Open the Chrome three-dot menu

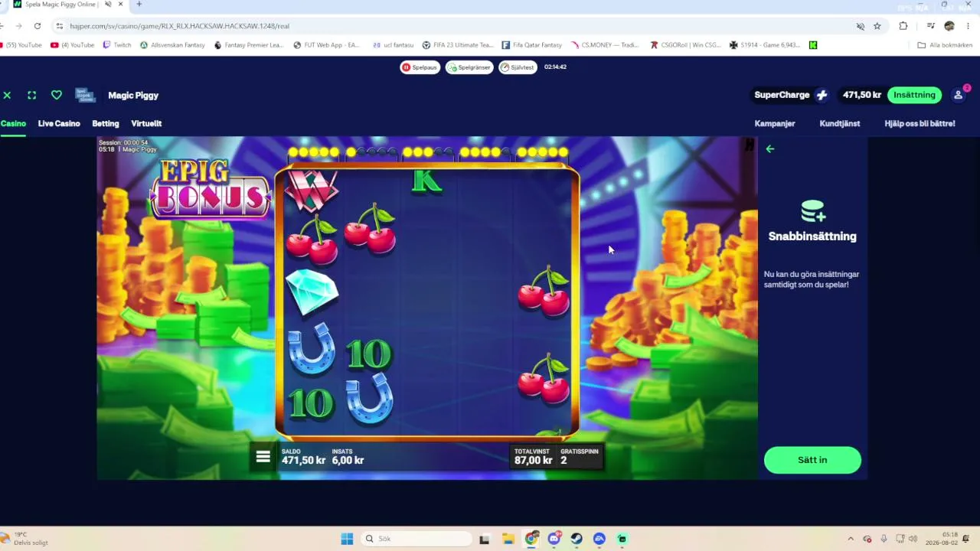[967, 26]
